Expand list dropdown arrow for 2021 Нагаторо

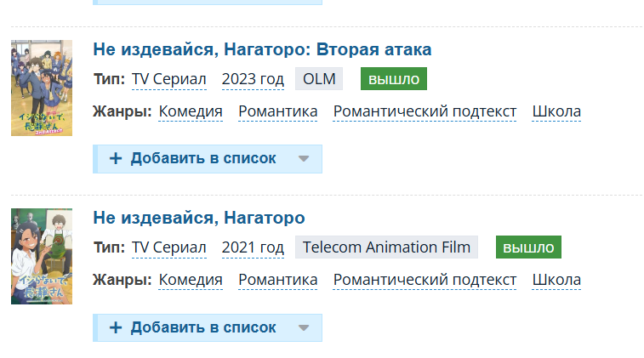[304, 328]
